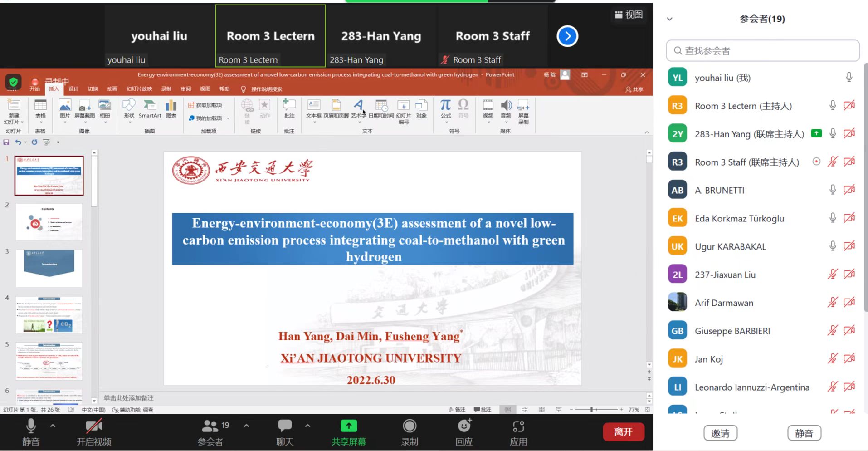This screenshot has width=868, height=451.
Task: Expand audio options arrow beside mute button
Action: pyautogui.click(x=53, y=426)
